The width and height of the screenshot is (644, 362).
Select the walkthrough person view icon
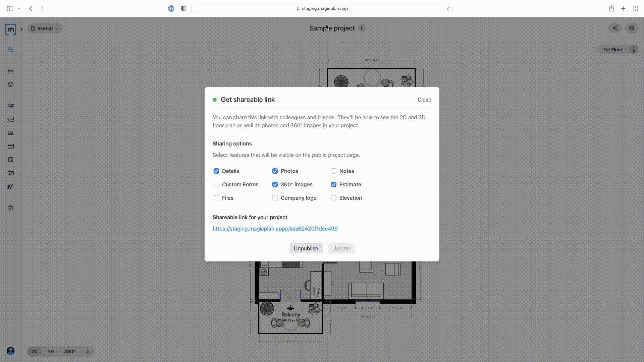click(88, 351)
